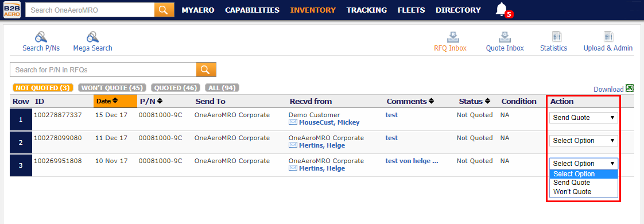Open MouseCust, Mickey contact link

329,122
